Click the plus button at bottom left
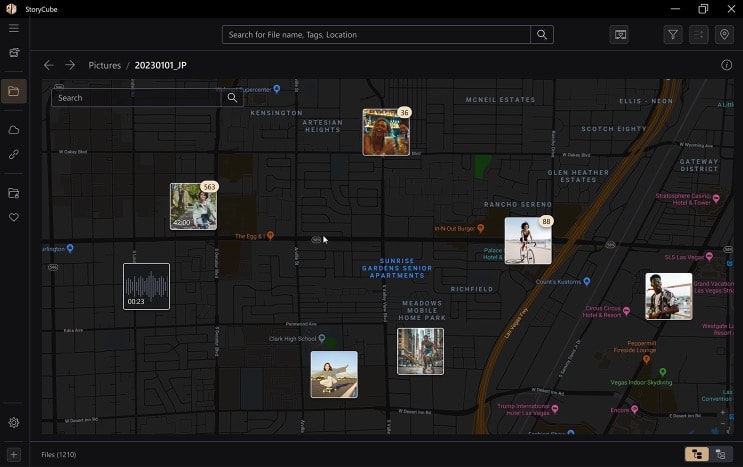 [14, 455]
